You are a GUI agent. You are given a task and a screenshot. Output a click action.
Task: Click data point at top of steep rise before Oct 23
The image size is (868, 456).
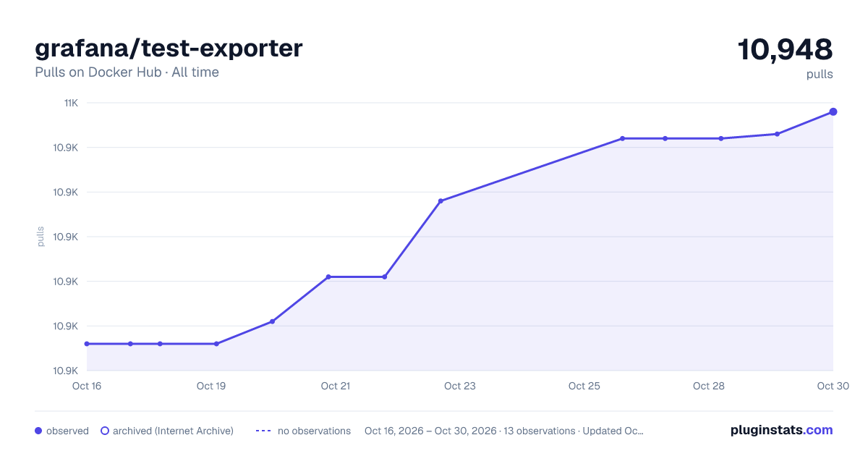click(x=441, y=200)
